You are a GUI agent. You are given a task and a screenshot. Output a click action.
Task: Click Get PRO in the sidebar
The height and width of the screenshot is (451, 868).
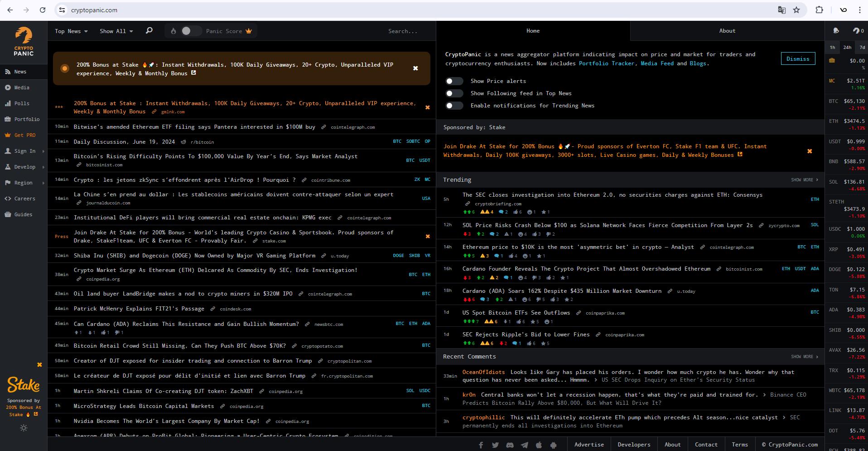click(24, 135)
